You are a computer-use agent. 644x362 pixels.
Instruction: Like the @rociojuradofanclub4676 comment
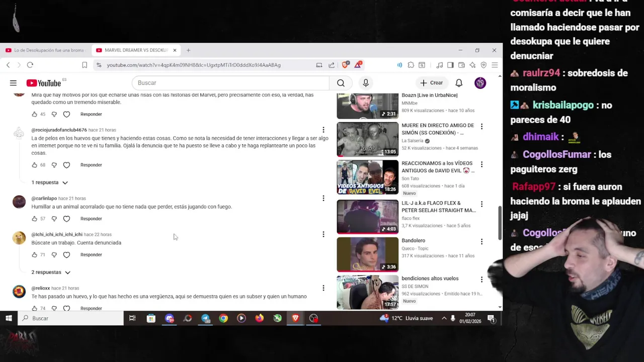(x=34, y=165)
